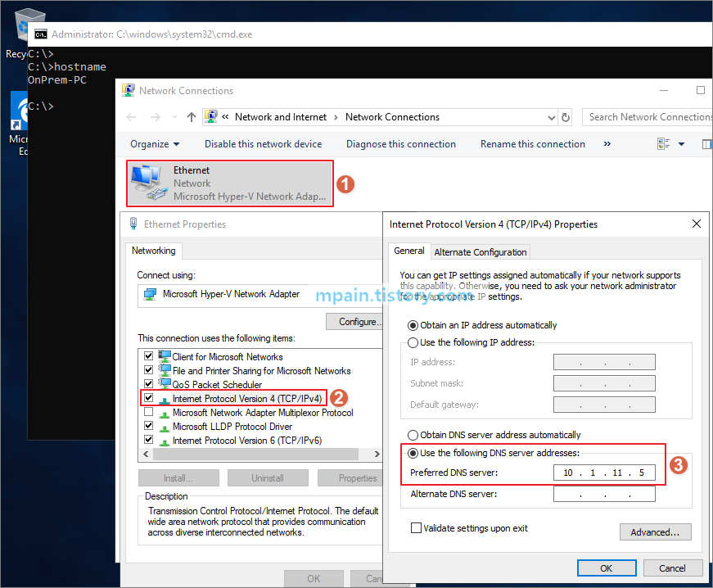Screen dimensions: 713x588
Task: Expand the address bar history dropdown
Action: click(x=552, y=118)
